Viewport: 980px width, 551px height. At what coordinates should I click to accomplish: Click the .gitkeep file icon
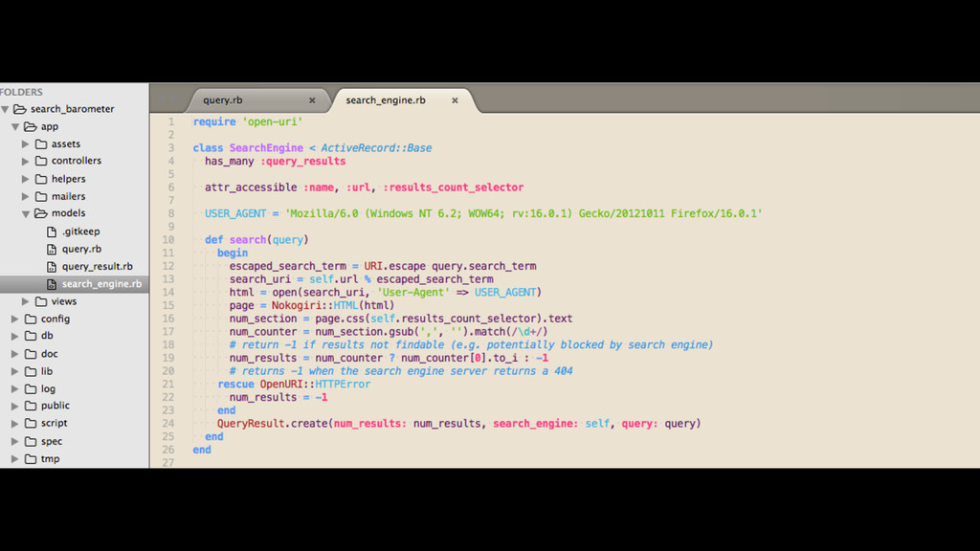[x=52, y=231]
